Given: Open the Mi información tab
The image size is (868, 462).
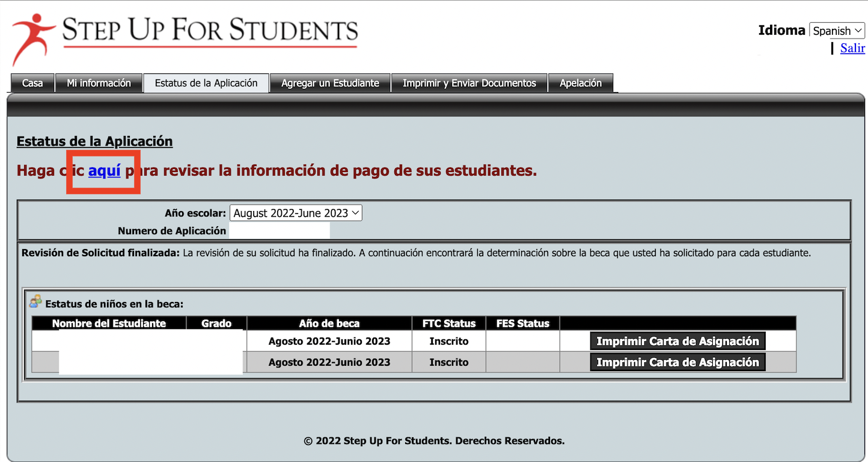Looking at the screenshot, I should pos(99,83).
